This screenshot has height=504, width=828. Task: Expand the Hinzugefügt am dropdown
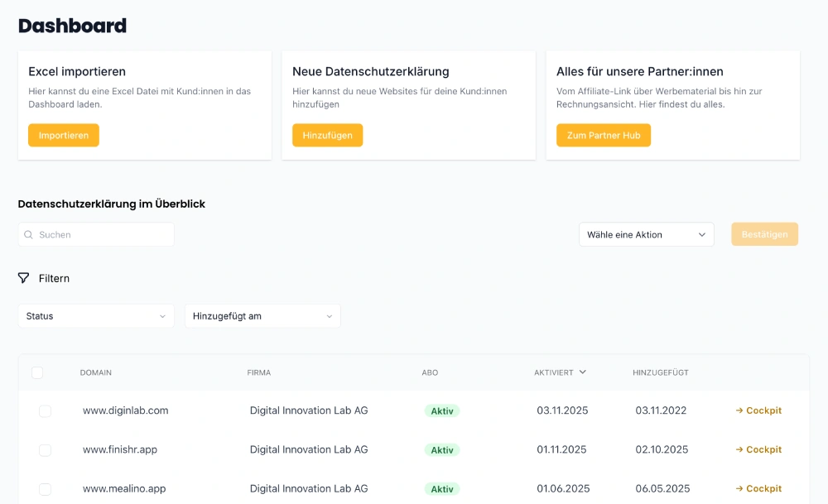[262, 316]
